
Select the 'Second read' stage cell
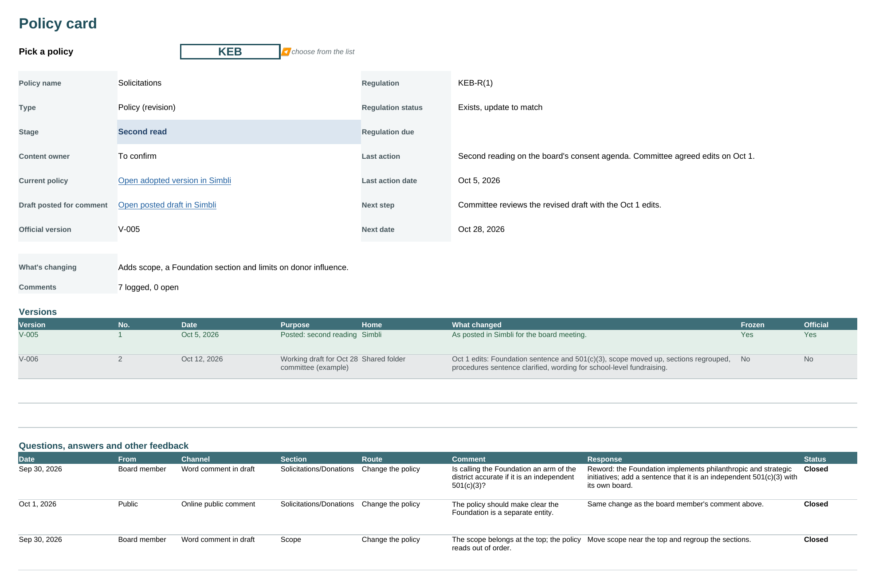click(x=239, y=132)
